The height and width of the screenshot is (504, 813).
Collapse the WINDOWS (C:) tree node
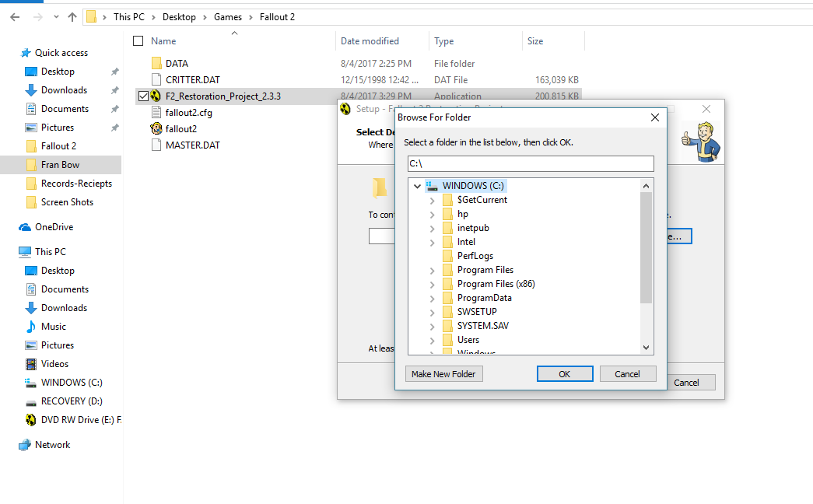(x=417, y=186)
